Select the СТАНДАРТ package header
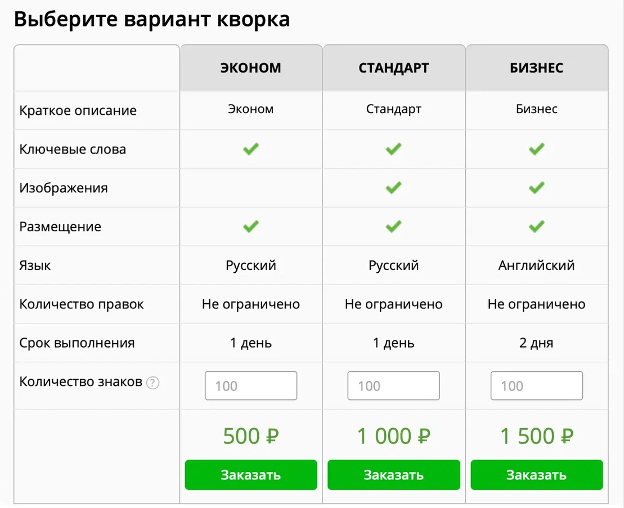This screenshot has width=624, height=508. 394,68
